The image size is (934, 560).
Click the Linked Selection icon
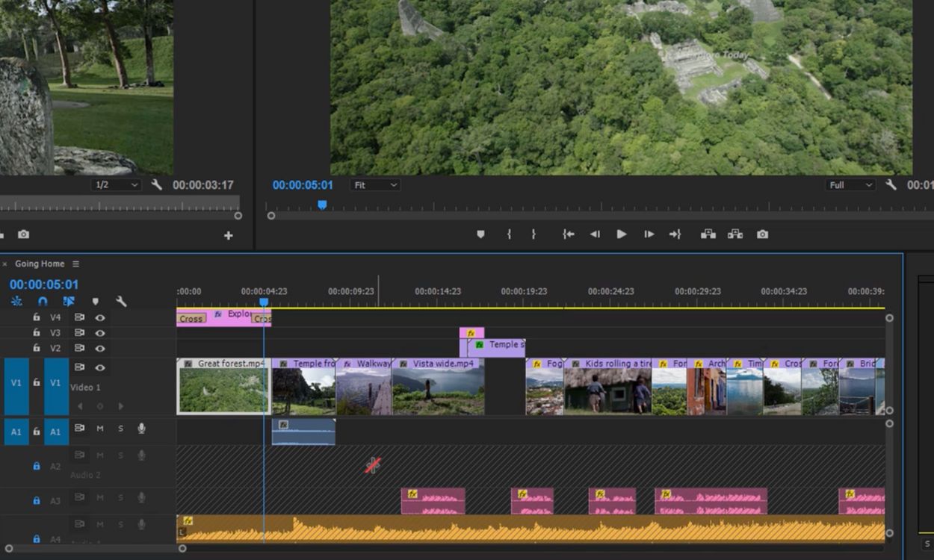point(69,301)
